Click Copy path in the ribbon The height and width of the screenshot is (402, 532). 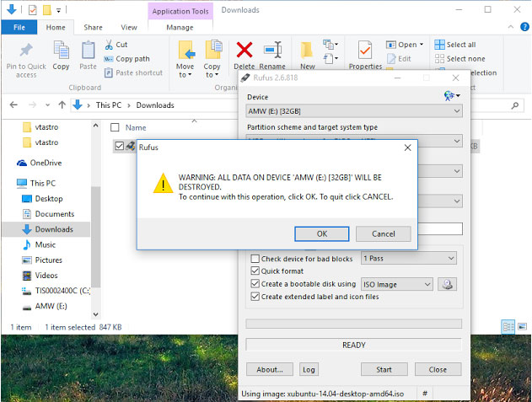(x=127, y=59)
